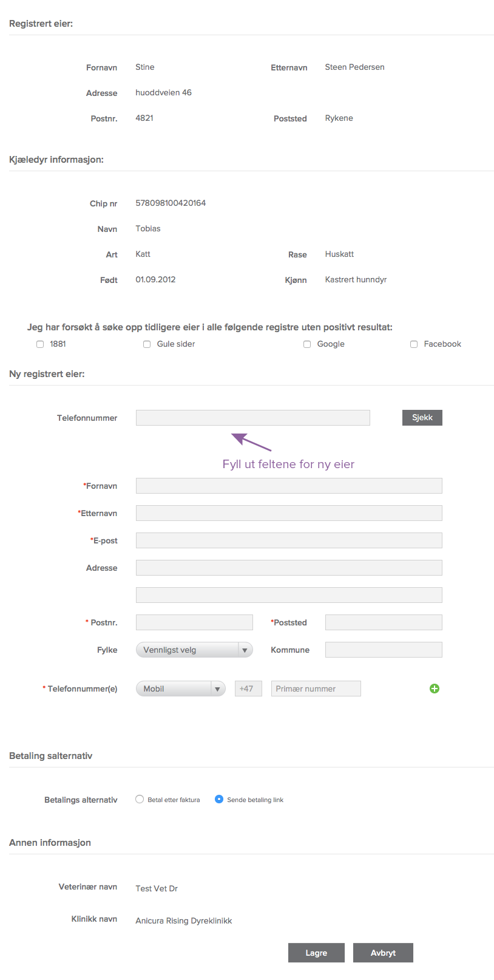The height and width of the screenshot is (980, 494).
Task: Select the Etternavn text field
Action: coord(289,513)
